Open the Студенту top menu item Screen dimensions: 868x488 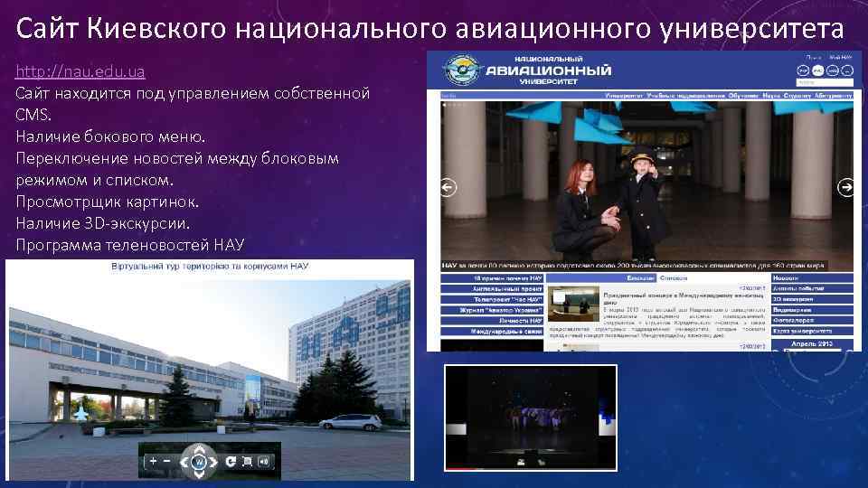(x=797, y=96)
